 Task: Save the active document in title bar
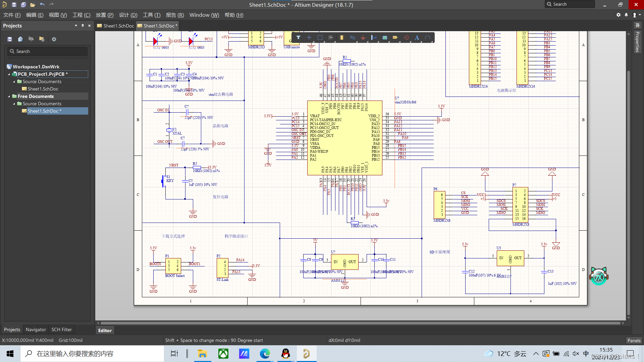click(x=14, y=5)
